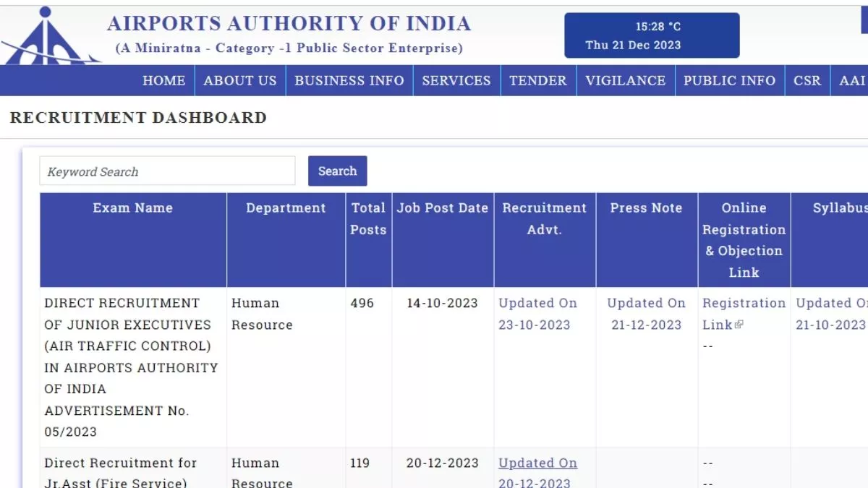Open the BUSINESS INFO menu
The height and width of the screenshot is (488, 868).
tap(349, 81)
